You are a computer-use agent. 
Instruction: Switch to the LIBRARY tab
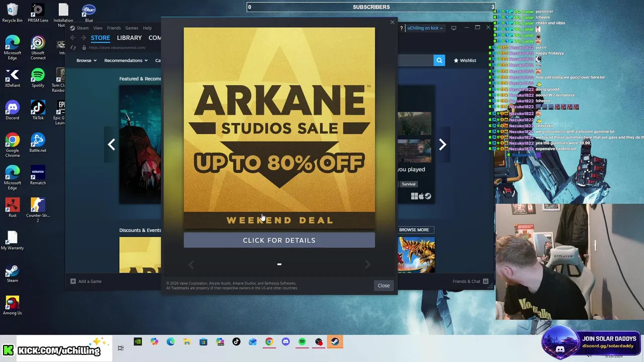pyautogui.click(x=129, y=38)
